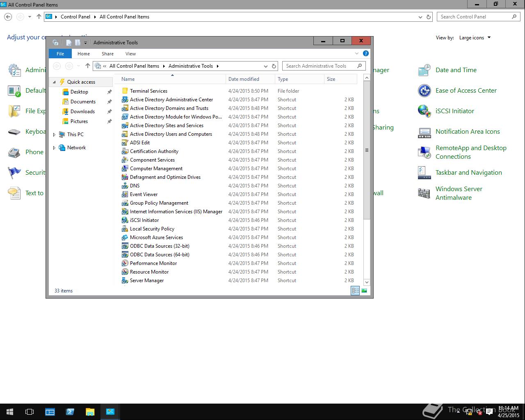The height and width of the screenshot is (420, 525).
Task: Select Pictures in Quick access
Action: click(79, 121)
